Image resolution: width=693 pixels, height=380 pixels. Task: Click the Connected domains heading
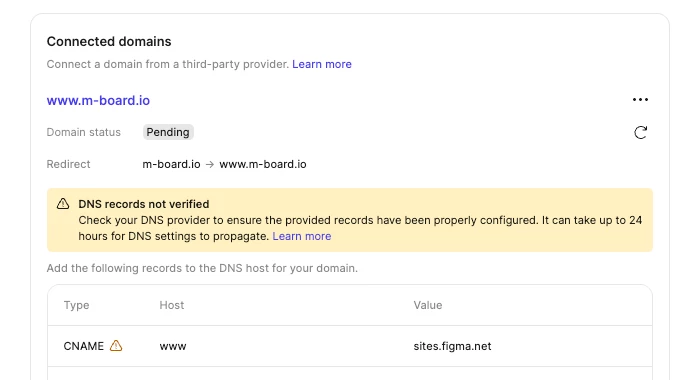coord(109,42)
